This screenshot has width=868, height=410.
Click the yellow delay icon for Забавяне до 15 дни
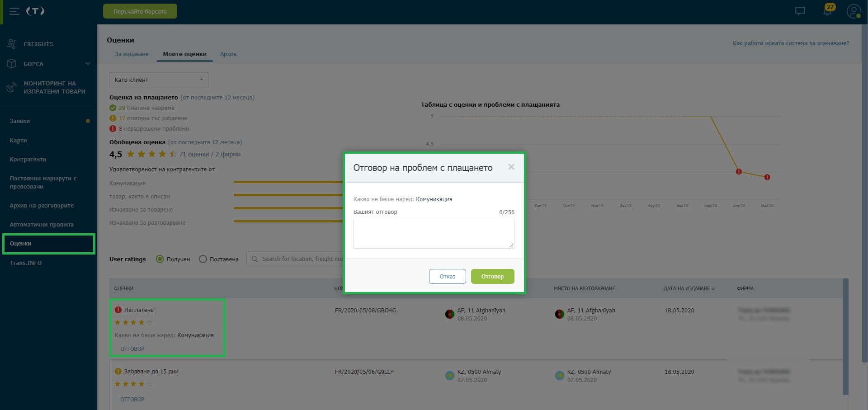click(118, 372)
